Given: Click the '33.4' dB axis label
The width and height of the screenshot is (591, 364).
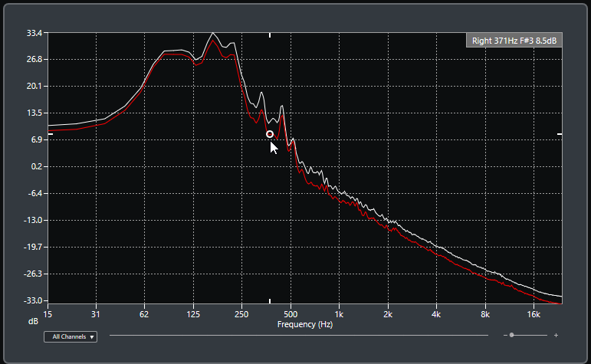Looking at the screenshot, I should point(34,33).
